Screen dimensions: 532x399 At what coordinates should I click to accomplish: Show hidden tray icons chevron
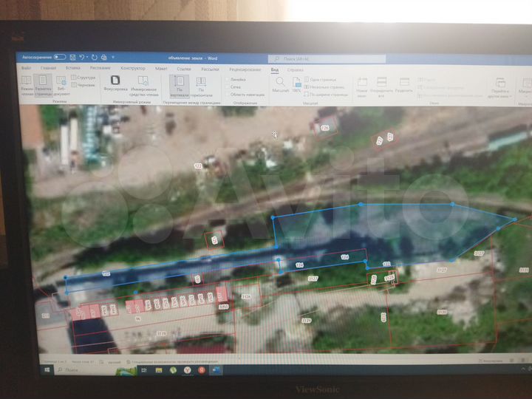[523, 369]
